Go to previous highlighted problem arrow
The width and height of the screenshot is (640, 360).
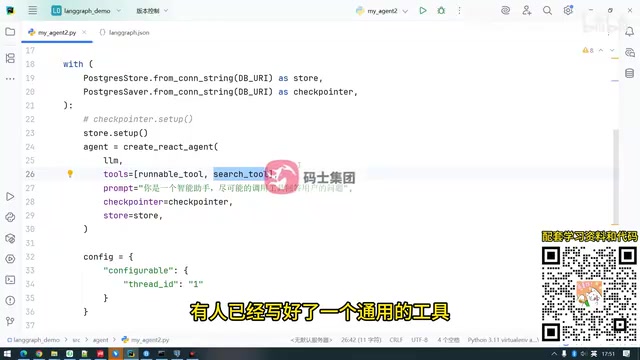click(601, 50)
